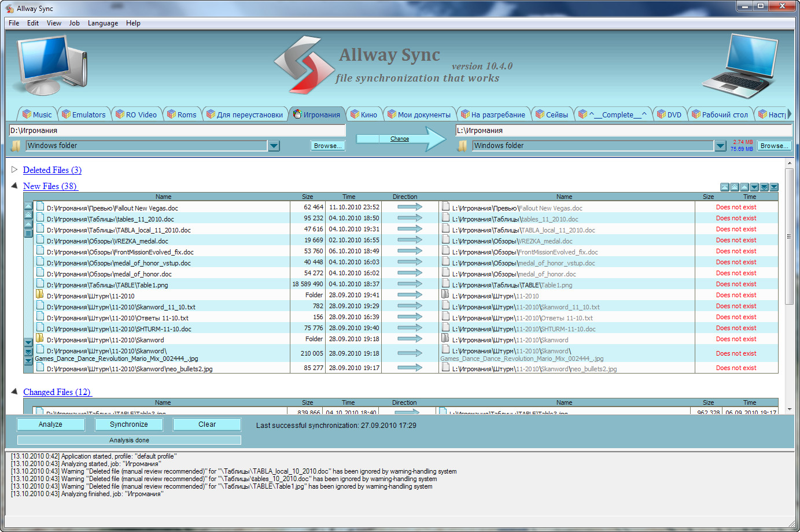Click the large sync direction arrow graphic
This screenshot has height=532, width=800.
coord(401,139)
